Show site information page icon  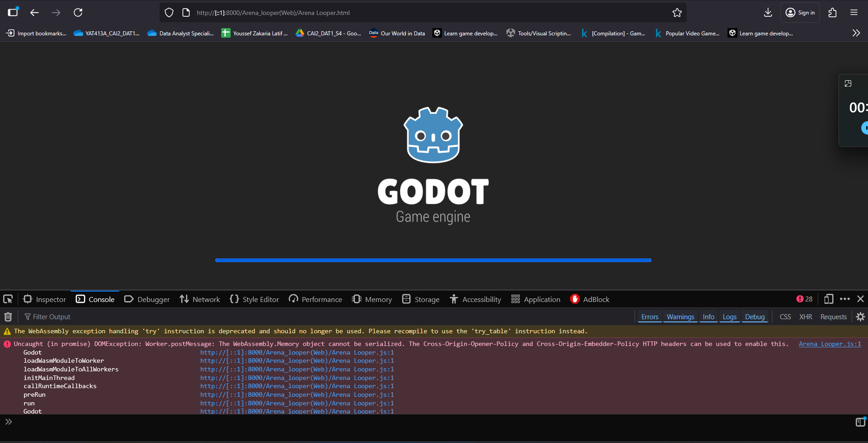click(x=186, y=13)
